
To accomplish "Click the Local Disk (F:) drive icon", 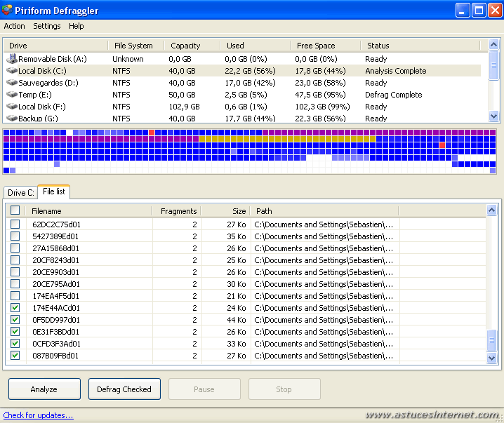I will coord(12,107).
